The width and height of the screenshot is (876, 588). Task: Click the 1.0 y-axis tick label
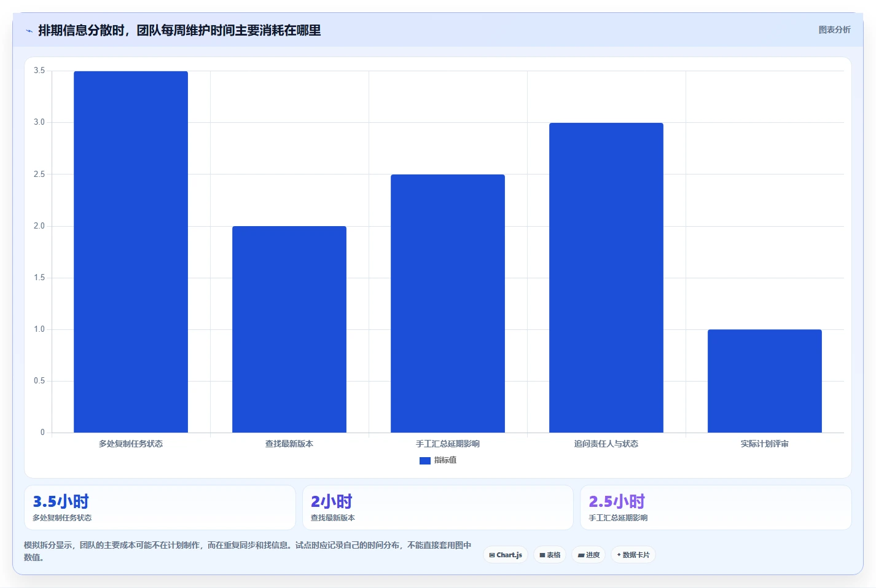tap(39, 329)
